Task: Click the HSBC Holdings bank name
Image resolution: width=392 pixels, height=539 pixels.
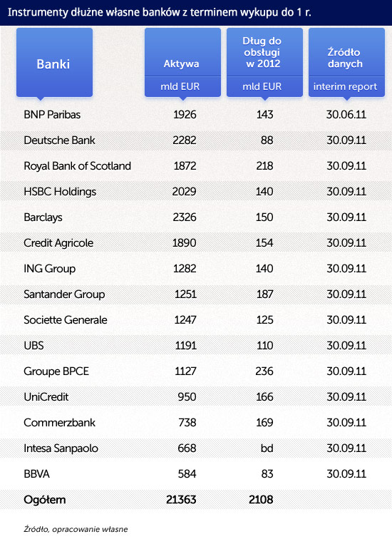Action: [x=60, y=192]
